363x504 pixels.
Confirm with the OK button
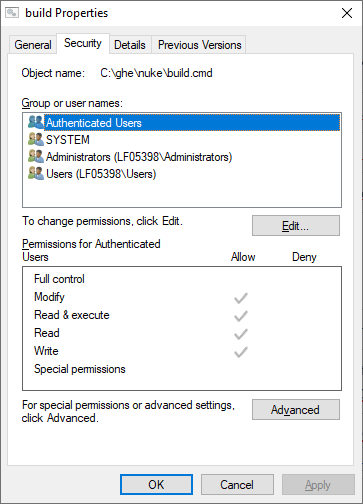[156, 484]
